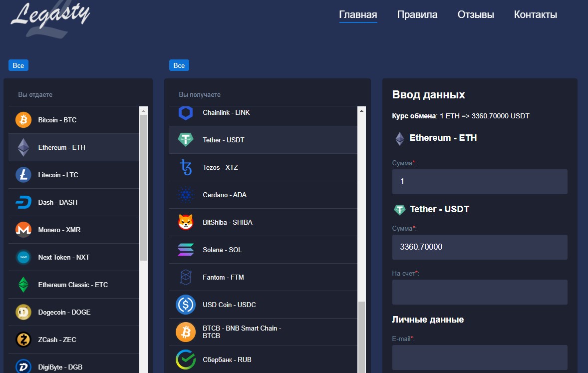
Task: Choose Monero - XMR in give list
Action: click(74, 230)
